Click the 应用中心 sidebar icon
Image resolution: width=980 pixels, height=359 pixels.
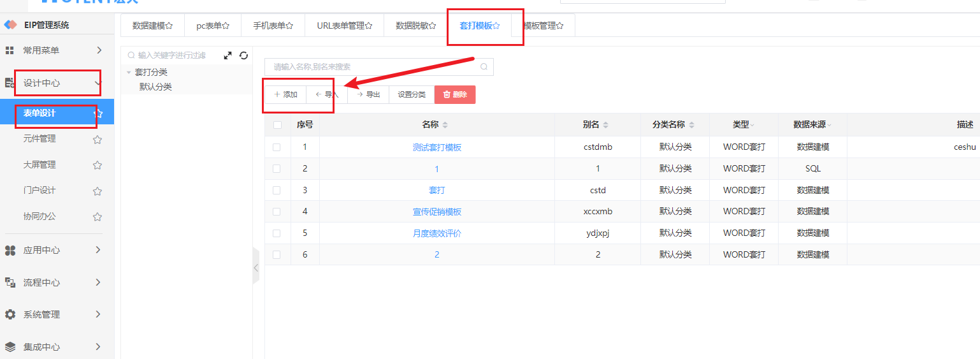10,250
